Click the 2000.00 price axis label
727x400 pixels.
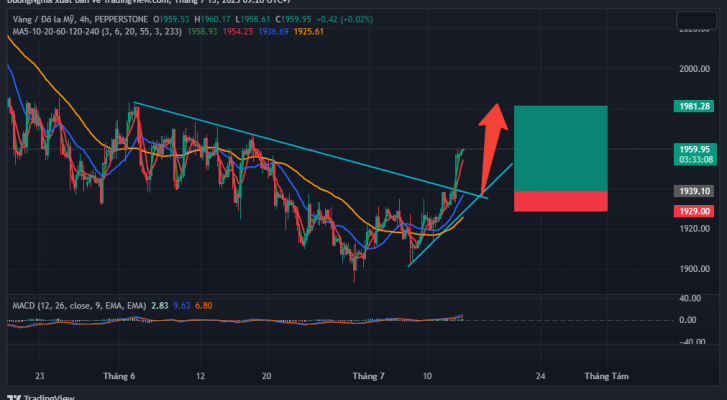click(x=694, y=69)
